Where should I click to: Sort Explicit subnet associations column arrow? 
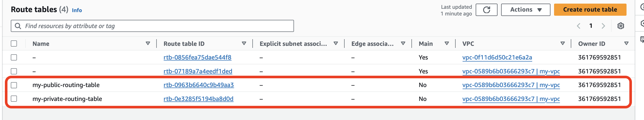click(336, 44)
